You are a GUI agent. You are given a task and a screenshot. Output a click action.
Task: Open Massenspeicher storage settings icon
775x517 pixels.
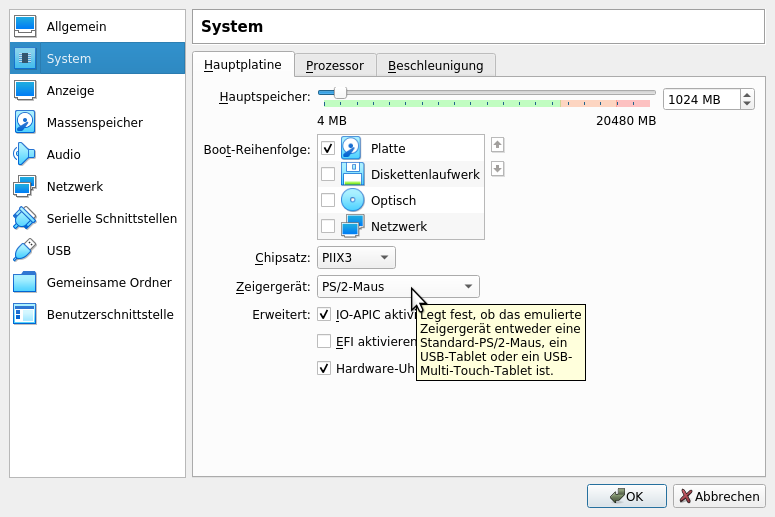(x=25, y=122)
